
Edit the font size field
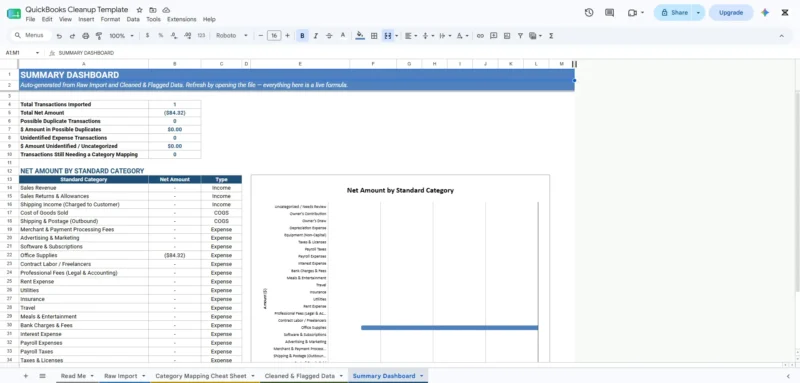pyautogui.click(x=274, y=36)
